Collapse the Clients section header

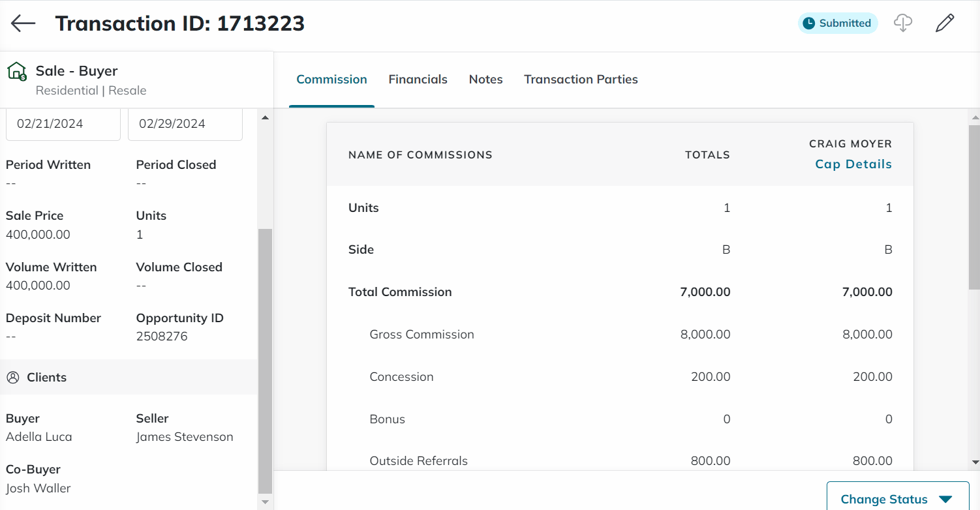[x=46, y=377]
